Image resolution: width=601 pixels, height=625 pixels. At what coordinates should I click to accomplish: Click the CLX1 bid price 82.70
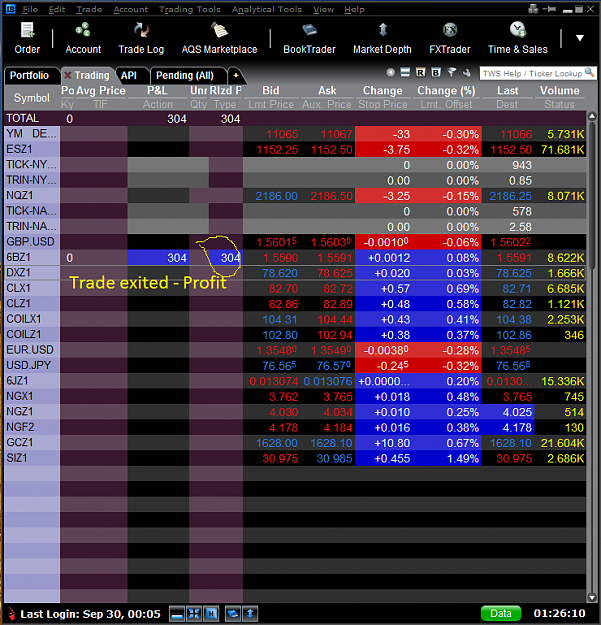[x=283, y=289]
